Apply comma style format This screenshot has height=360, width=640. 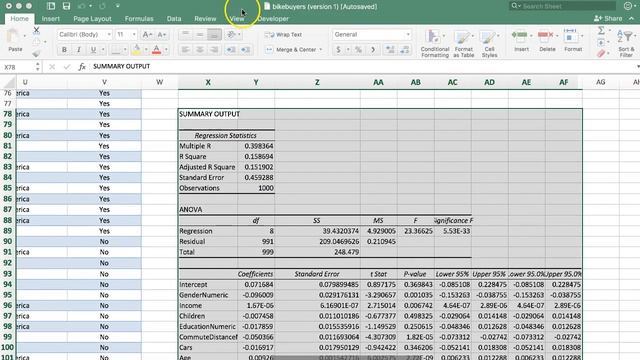click(x=373, y=50)
